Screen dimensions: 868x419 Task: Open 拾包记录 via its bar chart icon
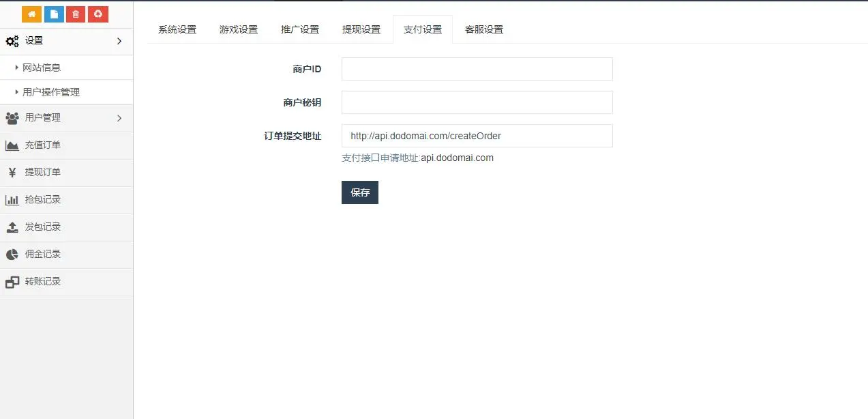12,200
